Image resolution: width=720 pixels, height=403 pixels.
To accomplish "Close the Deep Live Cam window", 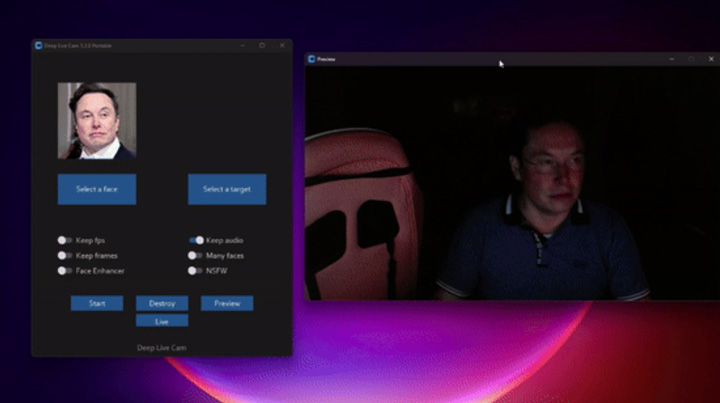I will click(x=282, y=45).
